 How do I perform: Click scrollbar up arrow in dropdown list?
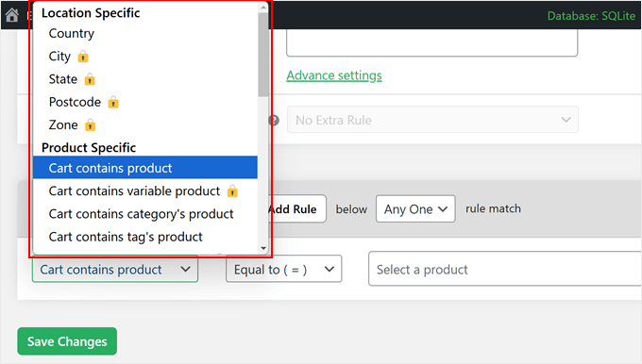[263, 7]
